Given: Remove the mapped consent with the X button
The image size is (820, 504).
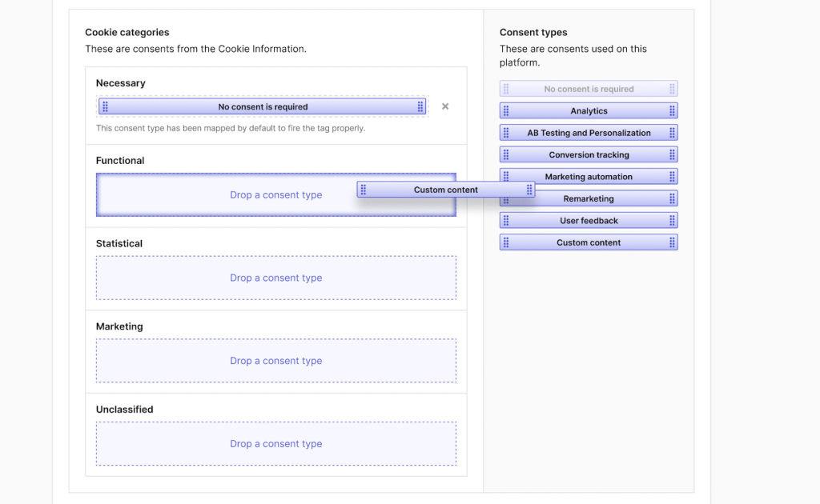Looking at the screenshot, I should 445,106.
